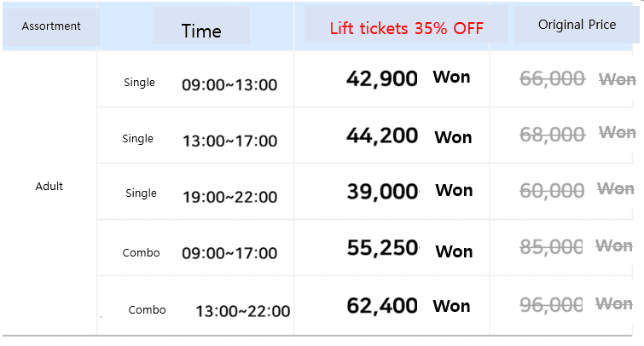Pick the Combo 09:00~17:00 time slot
644x346 pixels.
[x=200, y=252]
